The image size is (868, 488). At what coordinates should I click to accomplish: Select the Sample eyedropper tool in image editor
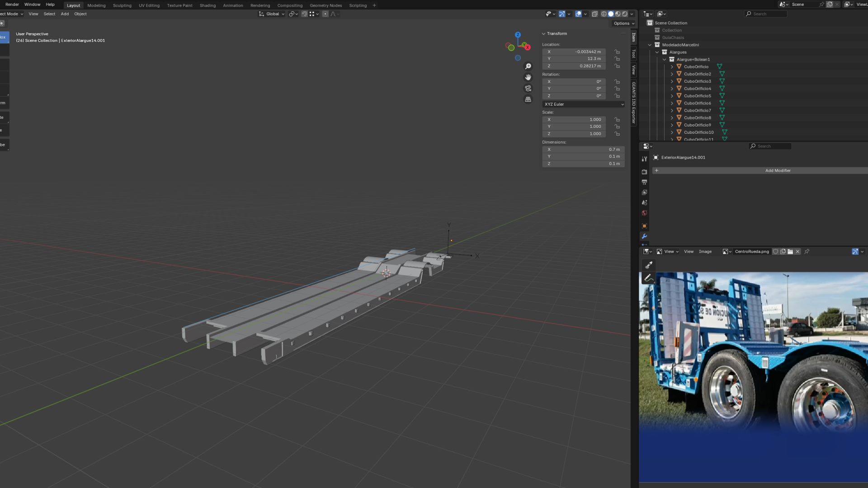click(649, 265)
